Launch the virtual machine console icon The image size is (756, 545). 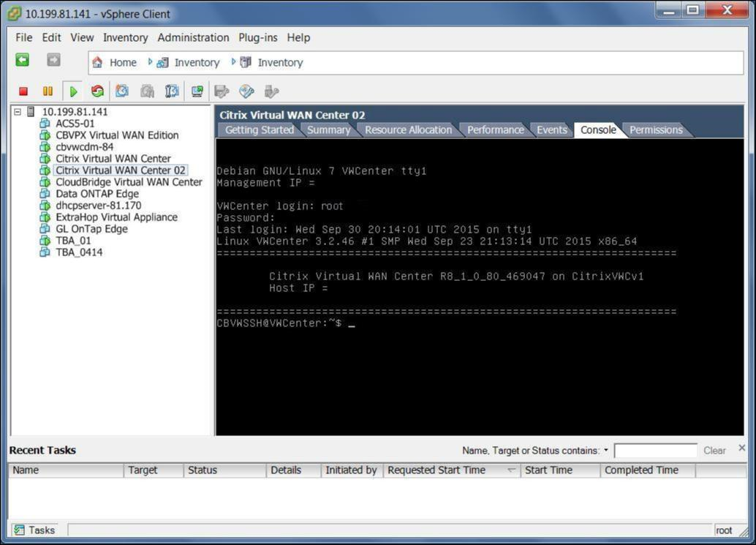(x=197, y=91)
